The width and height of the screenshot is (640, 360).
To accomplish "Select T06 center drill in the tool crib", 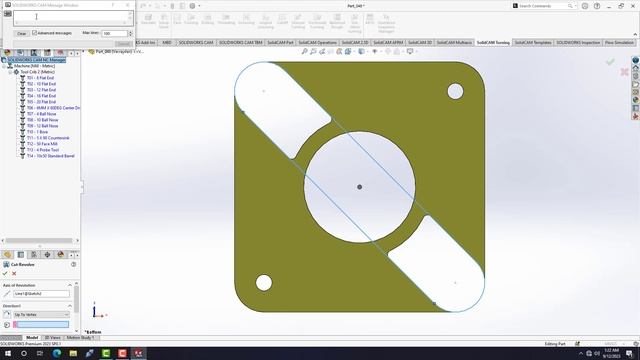I will coord(53,108).
